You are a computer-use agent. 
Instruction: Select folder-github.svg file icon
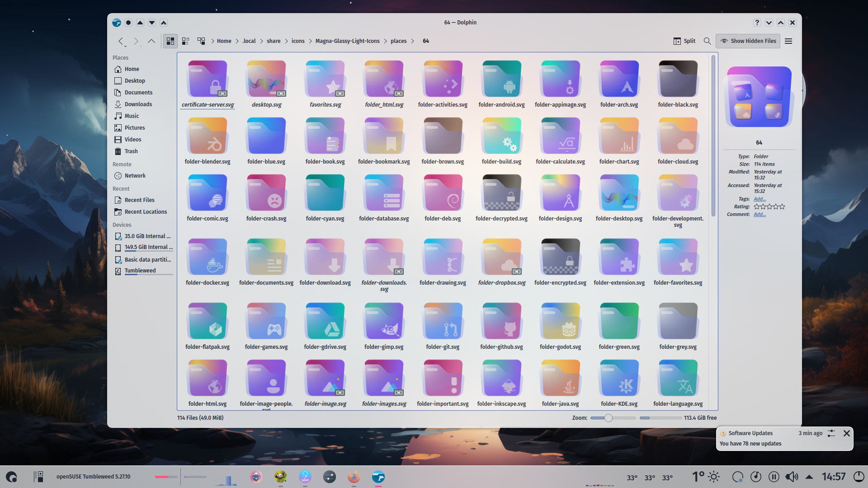pyautogui.click(x=501, y=321)
